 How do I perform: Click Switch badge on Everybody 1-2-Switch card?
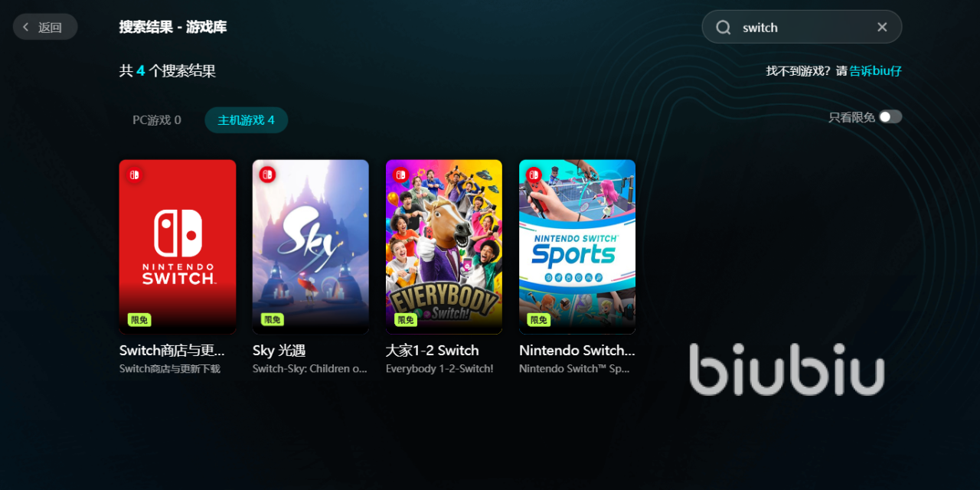(400, 175)
